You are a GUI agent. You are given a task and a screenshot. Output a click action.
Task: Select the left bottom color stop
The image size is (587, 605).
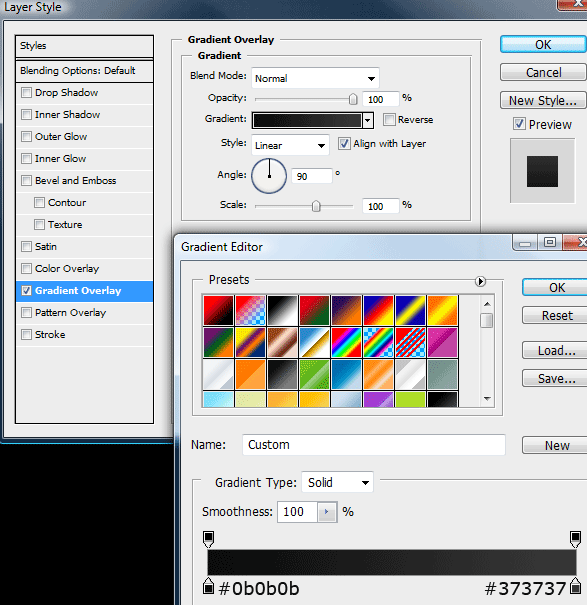click(x=208, y=586)
